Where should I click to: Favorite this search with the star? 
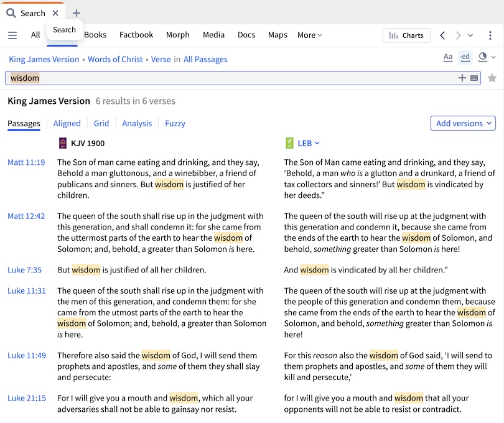click(492, 78)
